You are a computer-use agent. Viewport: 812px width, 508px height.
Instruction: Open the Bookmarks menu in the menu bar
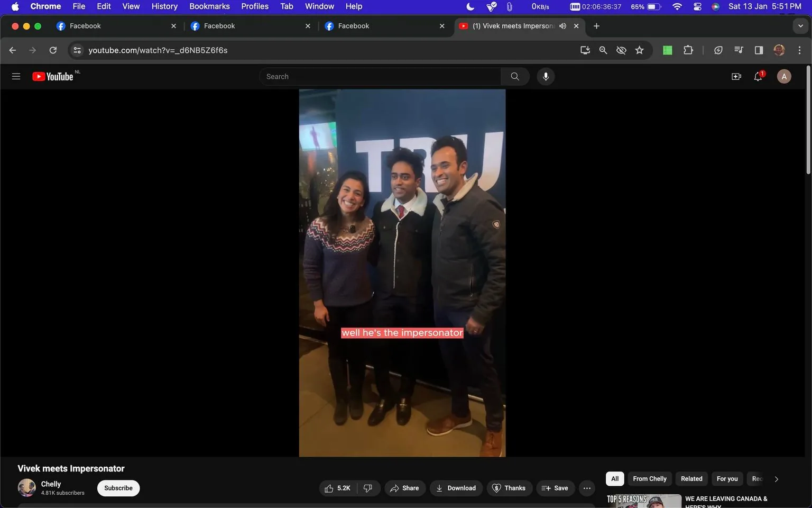(209, 6)
